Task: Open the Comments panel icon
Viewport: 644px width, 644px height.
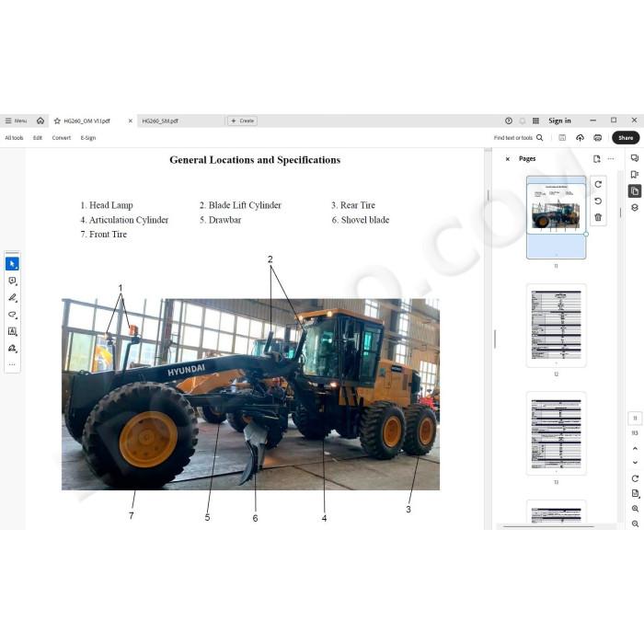Action: pyautogui.click(x=635, y=158)
